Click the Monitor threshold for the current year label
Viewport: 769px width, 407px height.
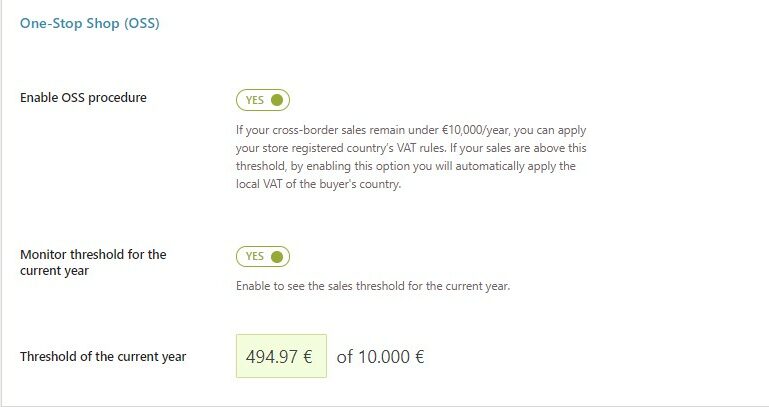click(93, 262)
